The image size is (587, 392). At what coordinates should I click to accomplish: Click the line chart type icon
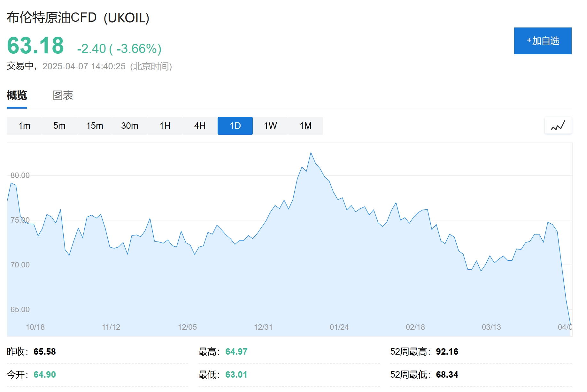(558, 126)
